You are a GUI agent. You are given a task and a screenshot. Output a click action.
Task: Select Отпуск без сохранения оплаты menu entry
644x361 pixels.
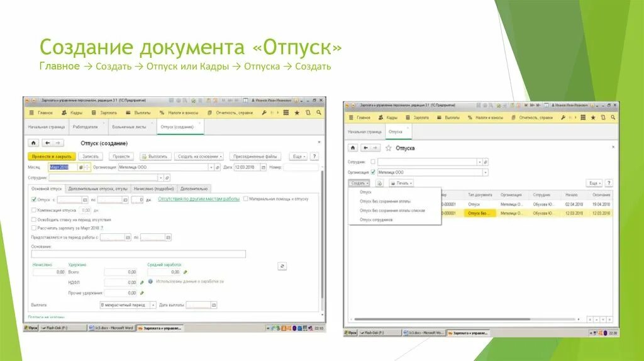[386, 201]
